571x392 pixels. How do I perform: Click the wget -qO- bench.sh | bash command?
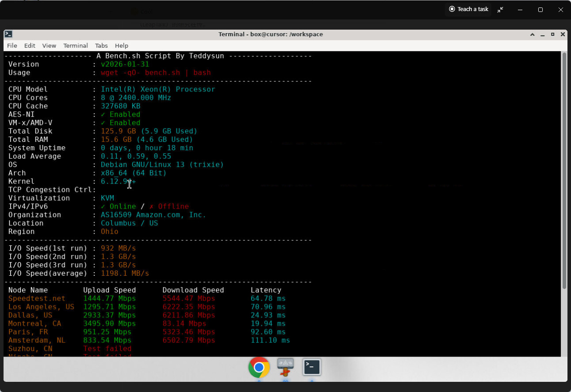(156, 73)
